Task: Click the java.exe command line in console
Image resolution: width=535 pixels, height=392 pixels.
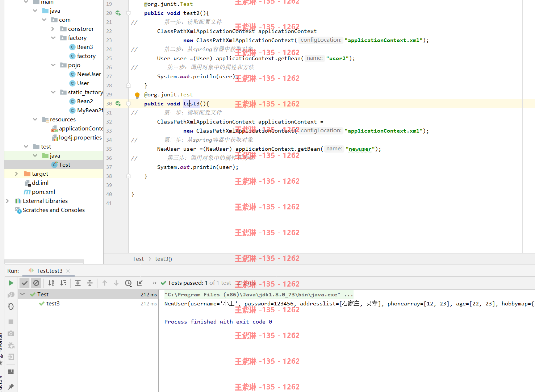Action: pyautogui.click(x=258, y=295)
